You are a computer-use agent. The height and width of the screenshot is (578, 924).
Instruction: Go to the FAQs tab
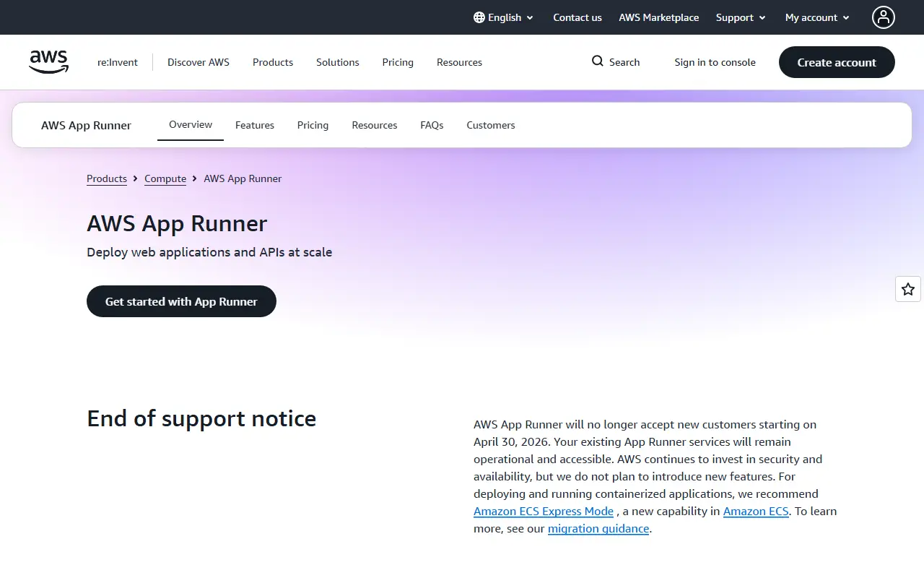pyautogui.click(x=432, y=125)
